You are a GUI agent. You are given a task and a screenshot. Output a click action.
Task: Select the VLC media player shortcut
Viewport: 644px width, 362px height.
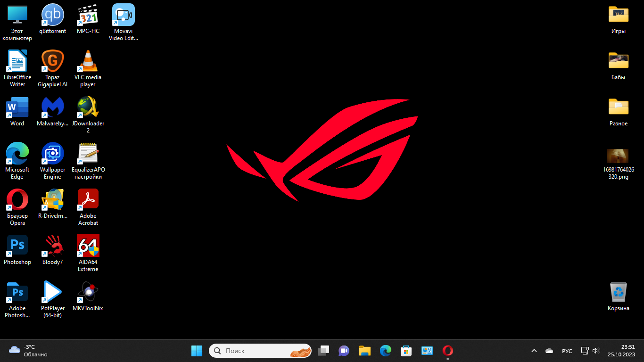click(88, 69)
